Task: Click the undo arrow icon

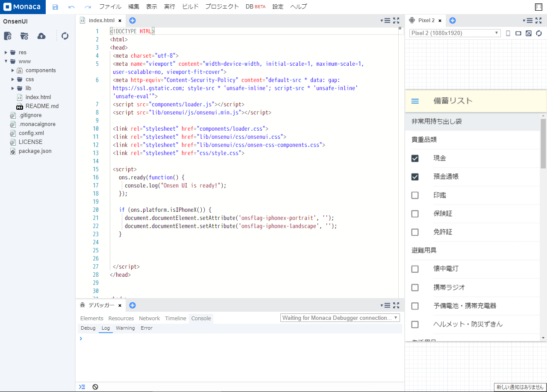Action: [x=71, y=7]
